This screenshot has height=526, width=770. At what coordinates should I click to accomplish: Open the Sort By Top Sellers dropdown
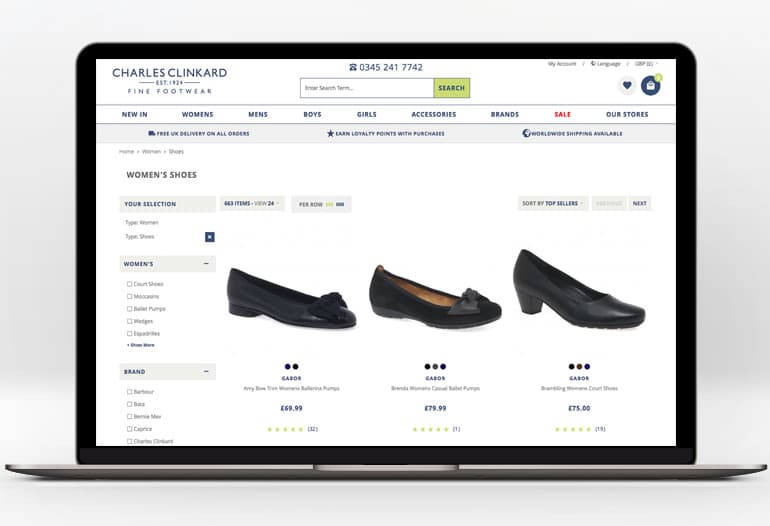click(553, 203)
